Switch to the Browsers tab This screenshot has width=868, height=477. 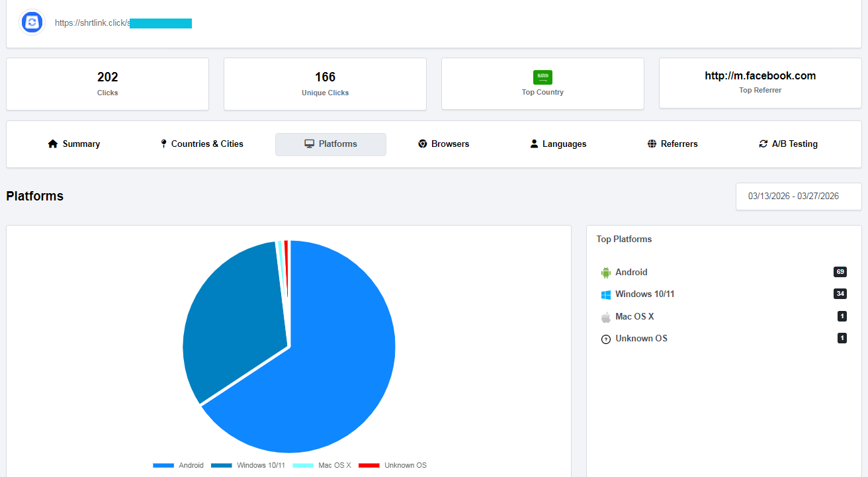click(x=443, y=144)
